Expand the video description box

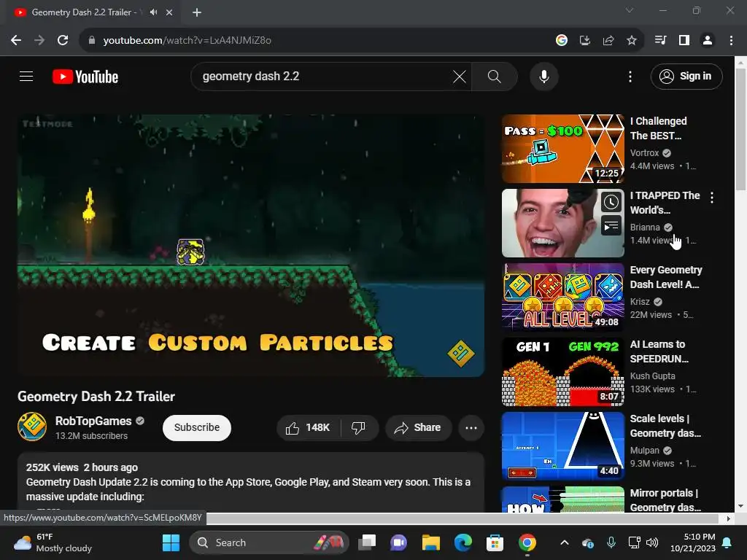[251, 482]
